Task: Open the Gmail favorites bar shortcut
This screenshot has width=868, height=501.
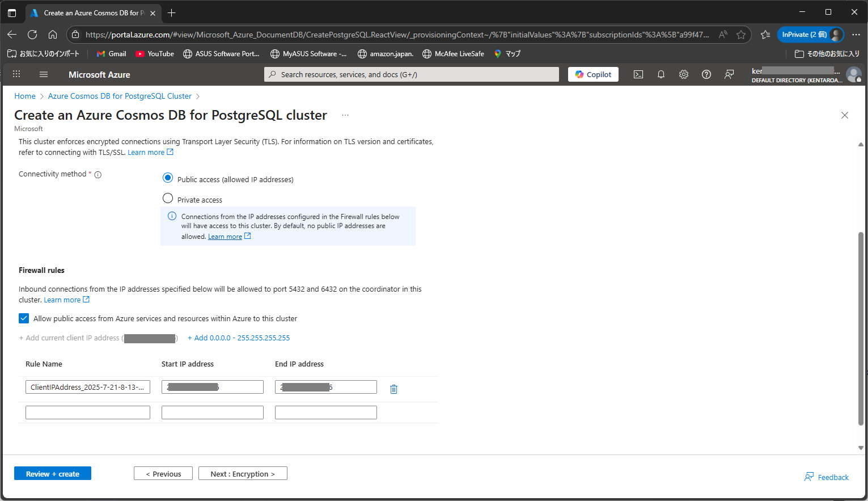Action: click(111, 53)
